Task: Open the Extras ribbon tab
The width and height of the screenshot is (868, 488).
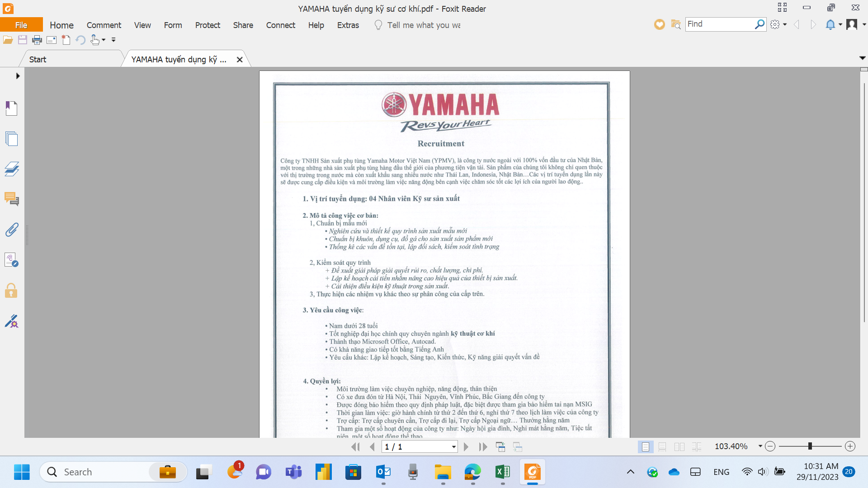Action: [348, 25]
